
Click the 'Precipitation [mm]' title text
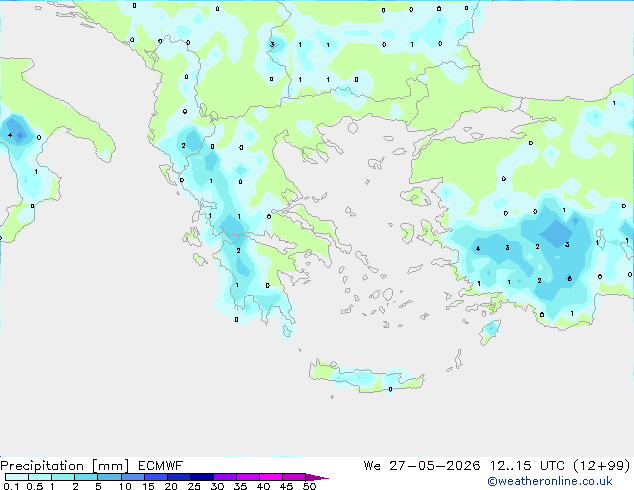65,466
